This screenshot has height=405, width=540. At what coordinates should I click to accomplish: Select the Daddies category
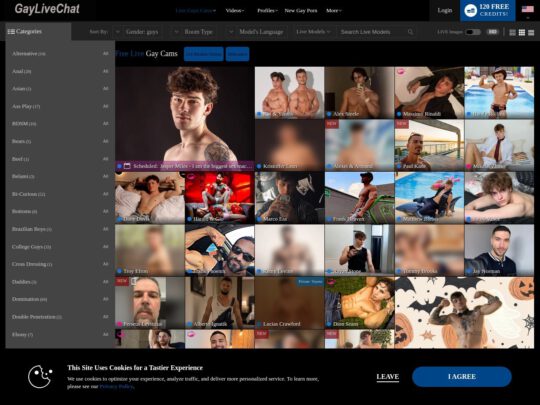click(24, 282)
